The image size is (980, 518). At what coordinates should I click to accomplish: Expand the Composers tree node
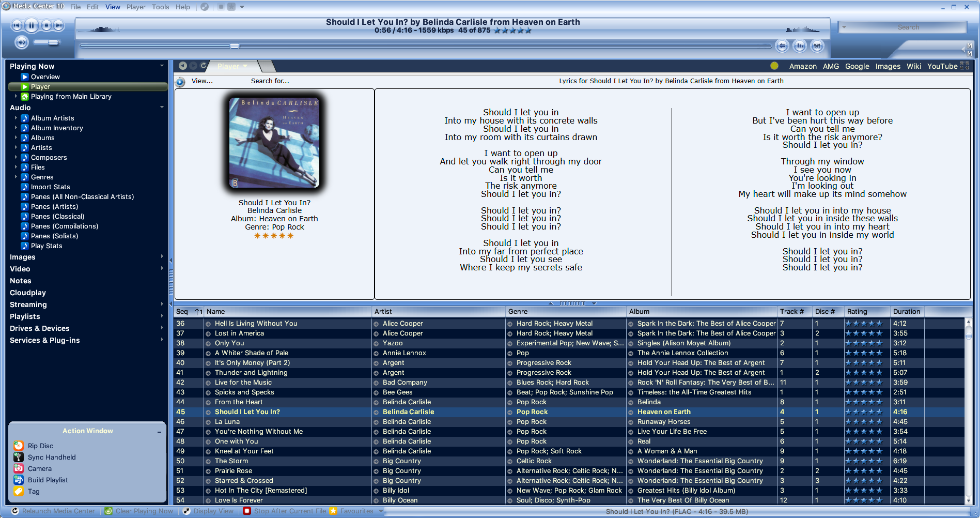(15, 157)
